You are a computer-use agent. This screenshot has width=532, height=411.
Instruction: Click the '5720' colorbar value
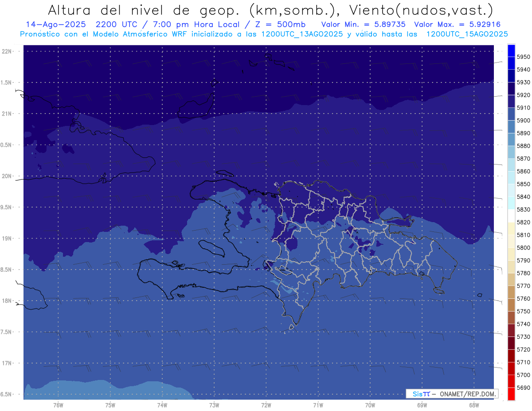pyautogui.click(x=523, y=349)
